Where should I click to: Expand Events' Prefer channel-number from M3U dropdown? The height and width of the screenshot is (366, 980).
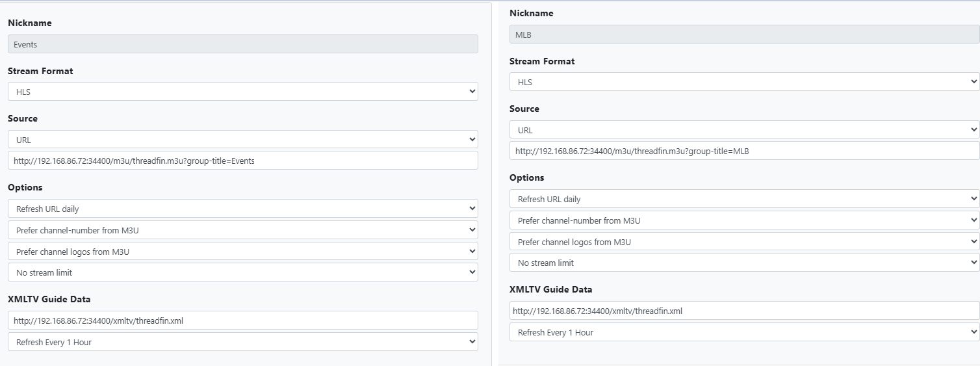point(242,230)
